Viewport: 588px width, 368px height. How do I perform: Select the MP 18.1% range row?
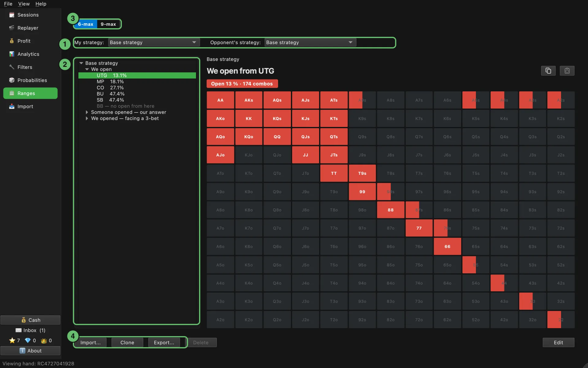[x=137, y=82]
